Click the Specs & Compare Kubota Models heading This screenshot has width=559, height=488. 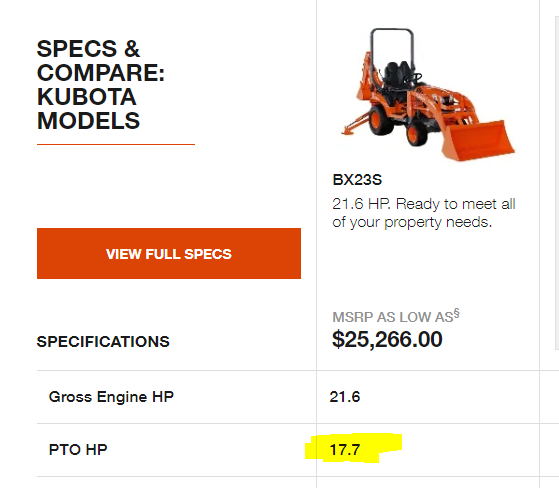point(101,85)
